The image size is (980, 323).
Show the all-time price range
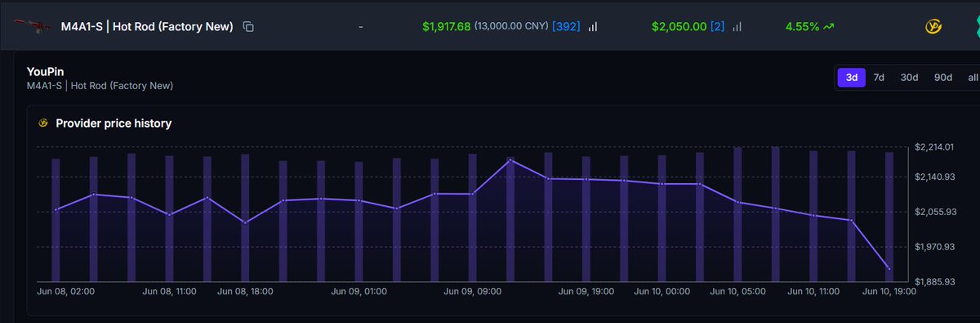tap(972, 78)
